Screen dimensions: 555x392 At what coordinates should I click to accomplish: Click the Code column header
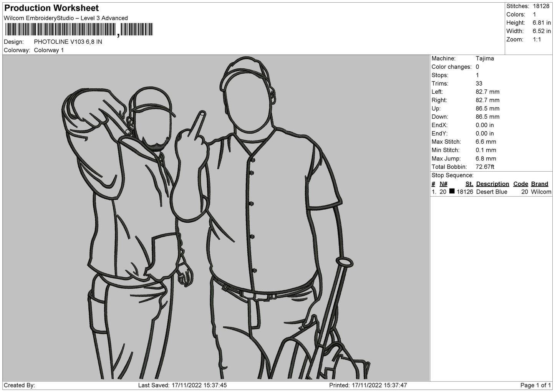tap(520, 184)
